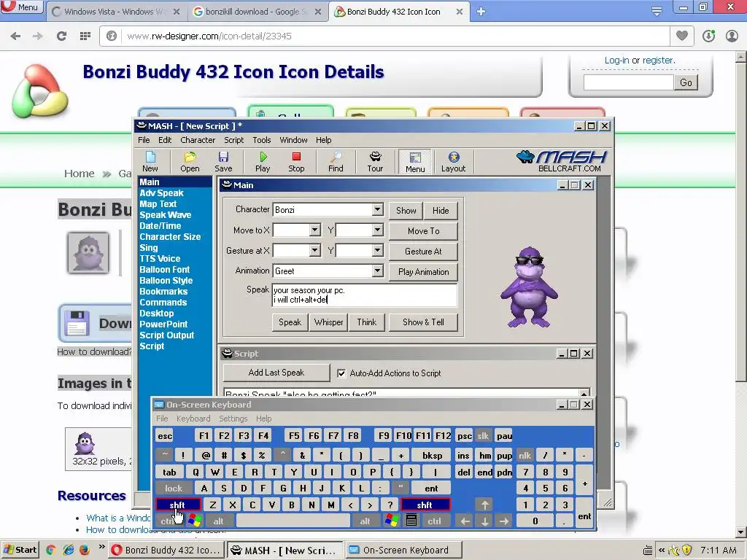Image resolution: width=747 pixels, height=560 pixels.
Task: Toggle the lock key on the On-Screen Keyboard
Action: click(x=174, y=488)
